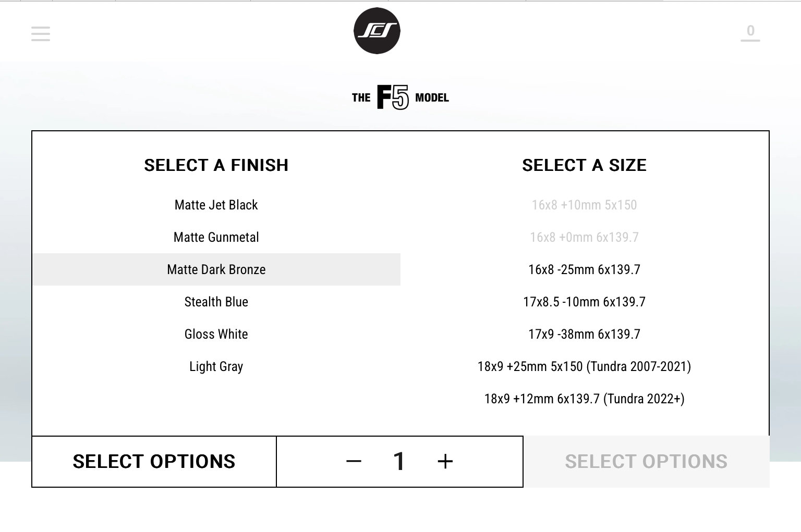Screen dimensions: 801x532
Task: Click the quantity field showing 1
Action: click(x=399, y=461)
